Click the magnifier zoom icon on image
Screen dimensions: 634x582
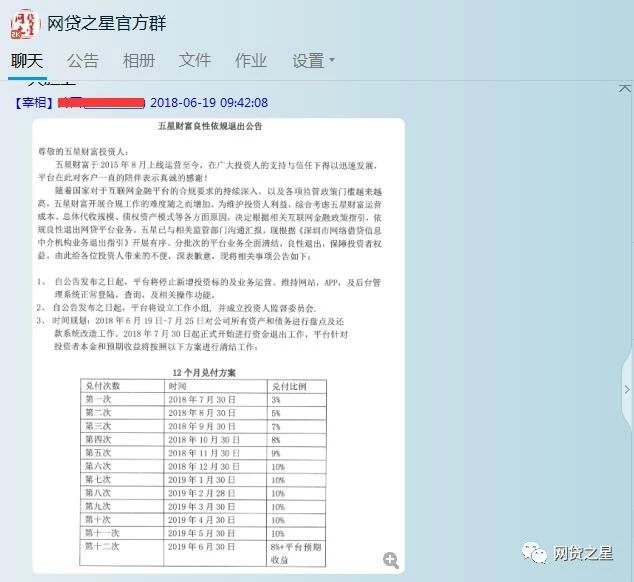click(391, 560)
